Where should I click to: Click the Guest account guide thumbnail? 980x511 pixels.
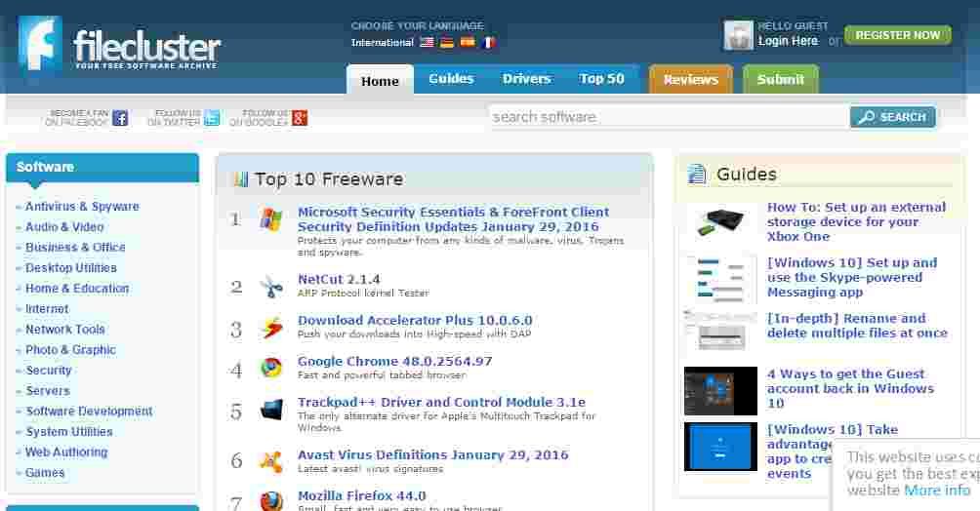point(720,391)
